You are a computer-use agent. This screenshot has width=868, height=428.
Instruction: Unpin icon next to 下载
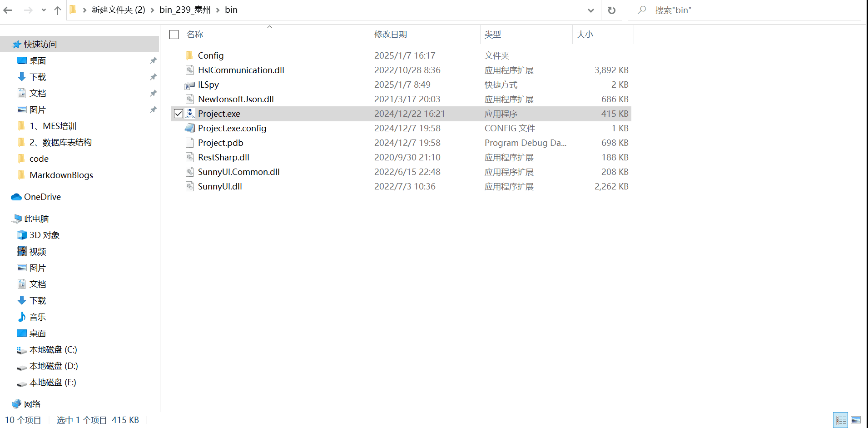154,77
